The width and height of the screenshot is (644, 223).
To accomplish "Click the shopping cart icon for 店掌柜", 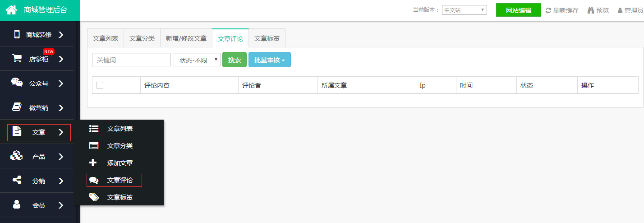I will (x=17, y=59).
